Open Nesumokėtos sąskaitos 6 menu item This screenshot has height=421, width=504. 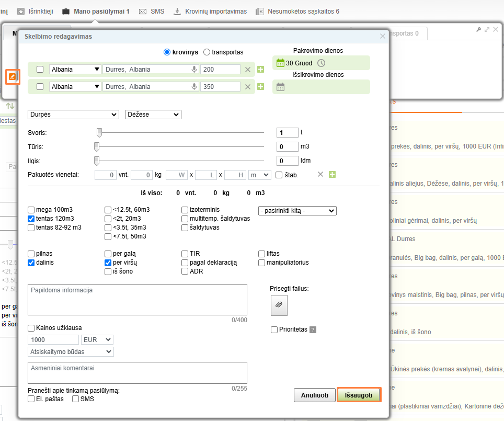[297, 11]
